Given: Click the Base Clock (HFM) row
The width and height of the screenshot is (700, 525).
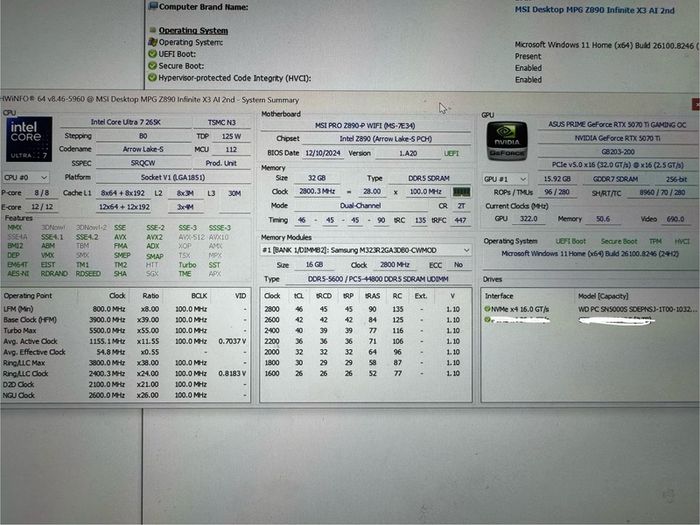Looking at the screenshot, I should pos(125,320).
